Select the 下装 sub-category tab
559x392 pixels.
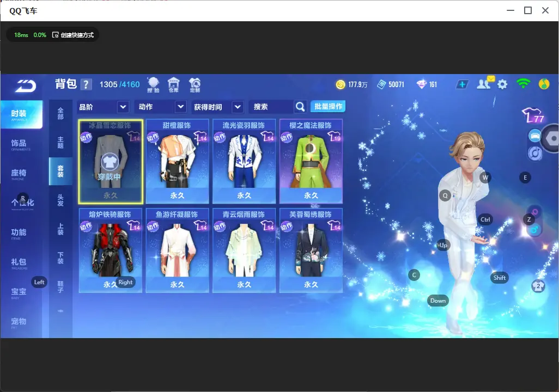[x=60, y=258]
